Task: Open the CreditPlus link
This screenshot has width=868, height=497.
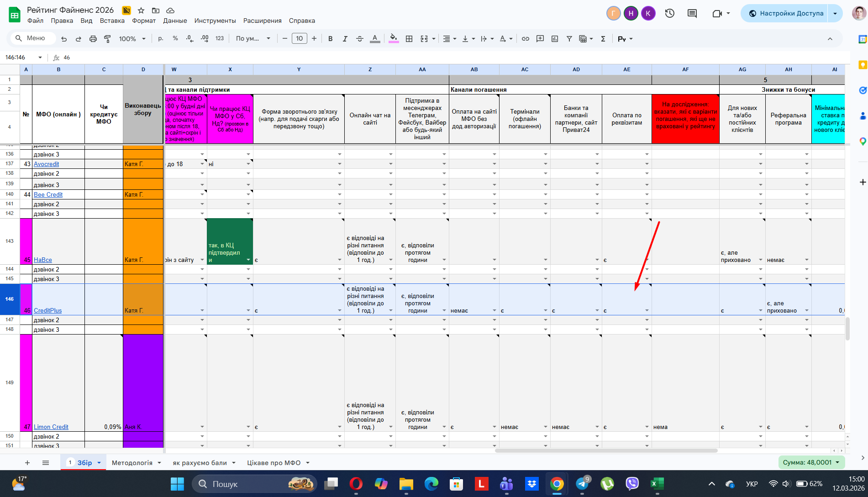Action: (47, 310)
